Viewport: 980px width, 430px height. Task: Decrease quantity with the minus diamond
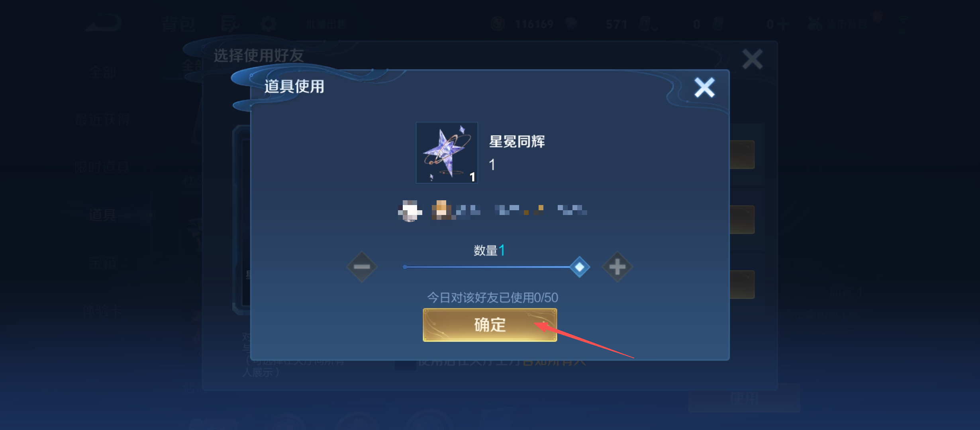362,266
